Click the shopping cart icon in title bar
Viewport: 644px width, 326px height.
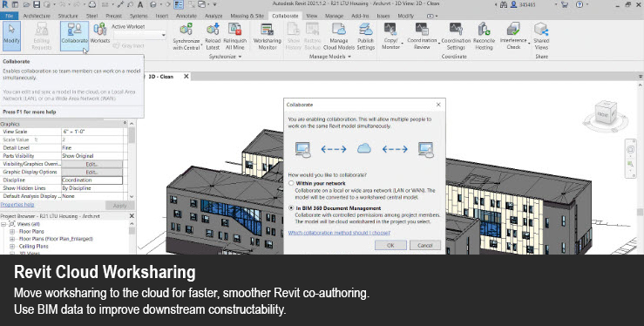click(x=565, y=4)
